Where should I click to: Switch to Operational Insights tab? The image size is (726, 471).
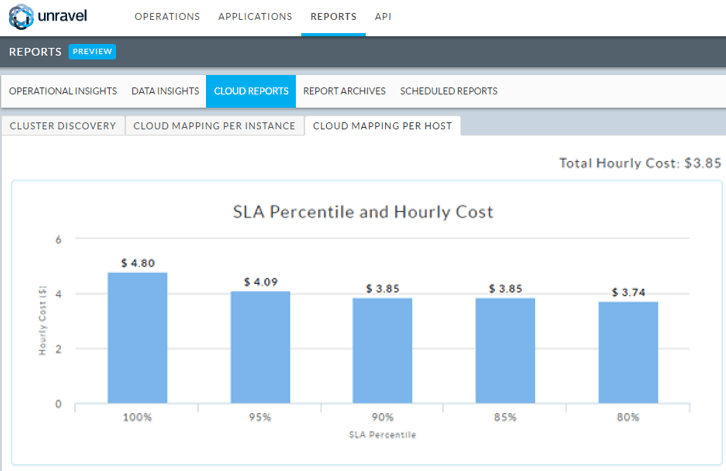tap(63, 91)
